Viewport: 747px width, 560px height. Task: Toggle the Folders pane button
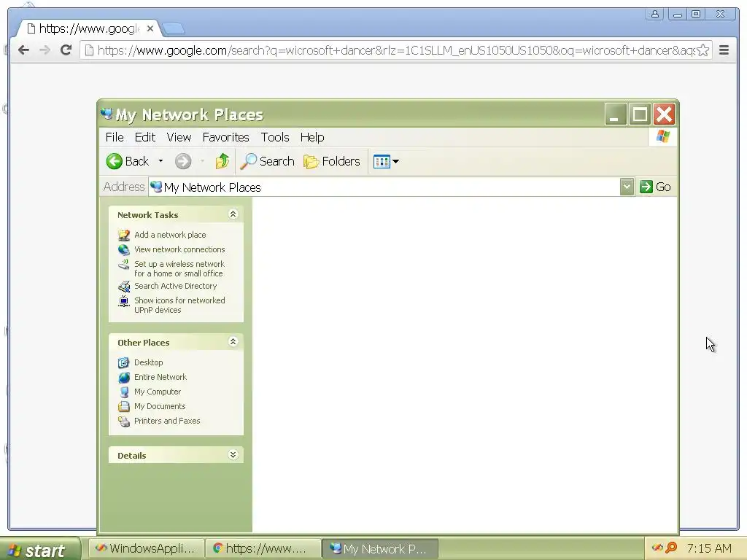(332, 161)
